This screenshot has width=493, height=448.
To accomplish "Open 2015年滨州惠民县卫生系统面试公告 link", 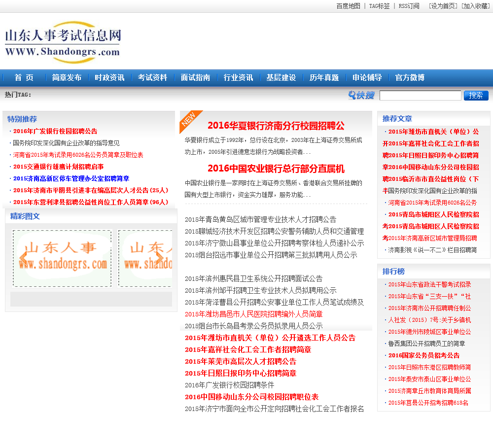I will click(x=253, y=278).
